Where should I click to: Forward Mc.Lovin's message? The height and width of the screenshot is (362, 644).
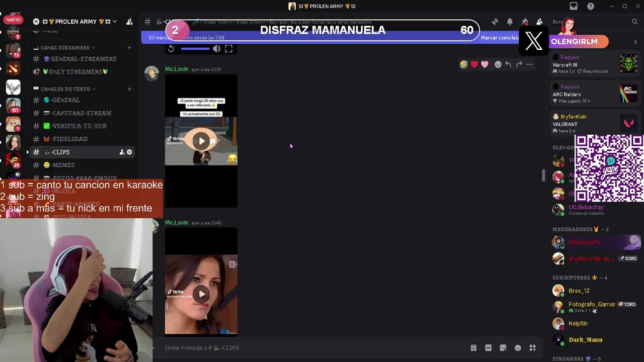pyautogui.click(x=519, y=64)
